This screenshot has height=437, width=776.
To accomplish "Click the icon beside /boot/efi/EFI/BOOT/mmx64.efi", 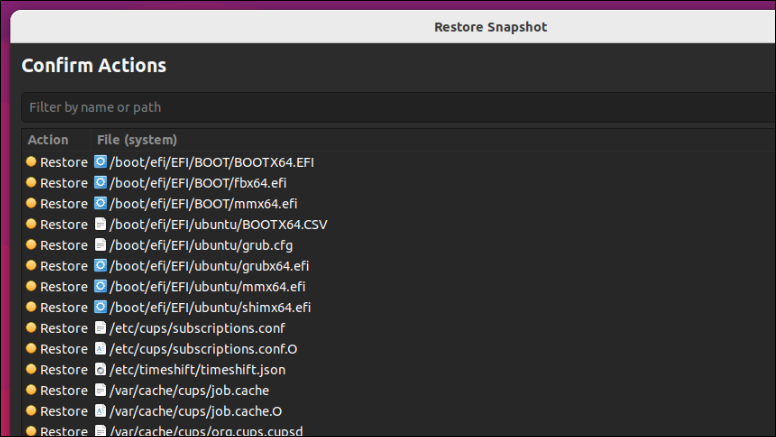I will [x=100, y=203].
